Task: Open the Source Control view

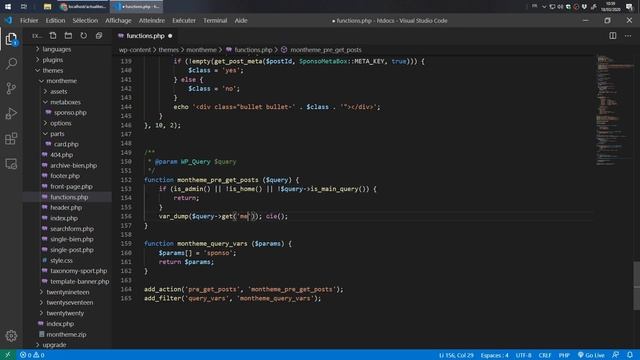Action: 11,88
